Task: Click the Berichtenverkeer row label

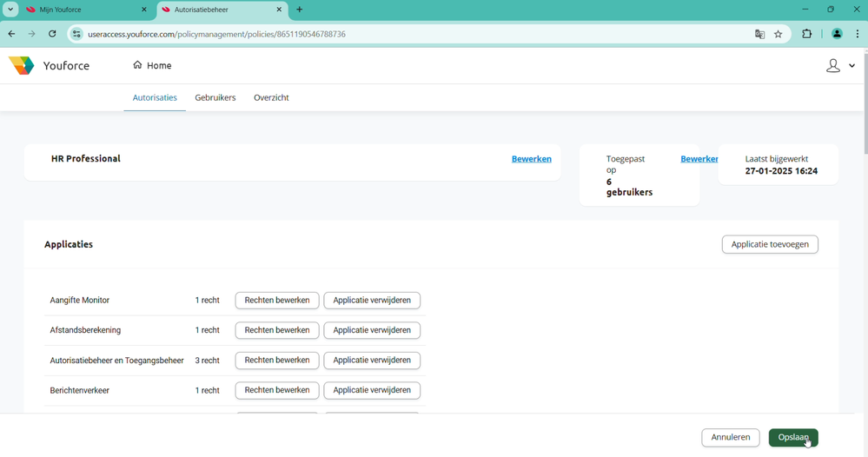Action: pyautogui.click(x=80, y=390)
